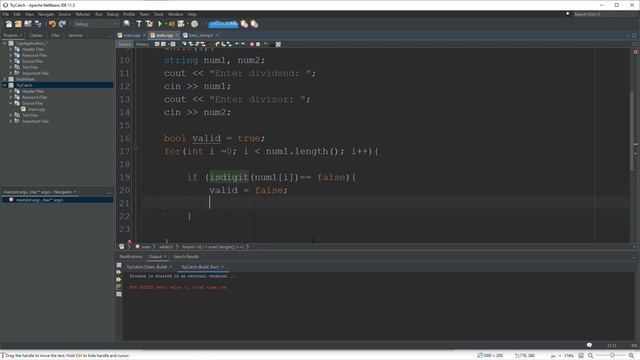Select main.cpp under TryCatch Source Files
This screenshot has width=640, height=360.
(36, 109)
